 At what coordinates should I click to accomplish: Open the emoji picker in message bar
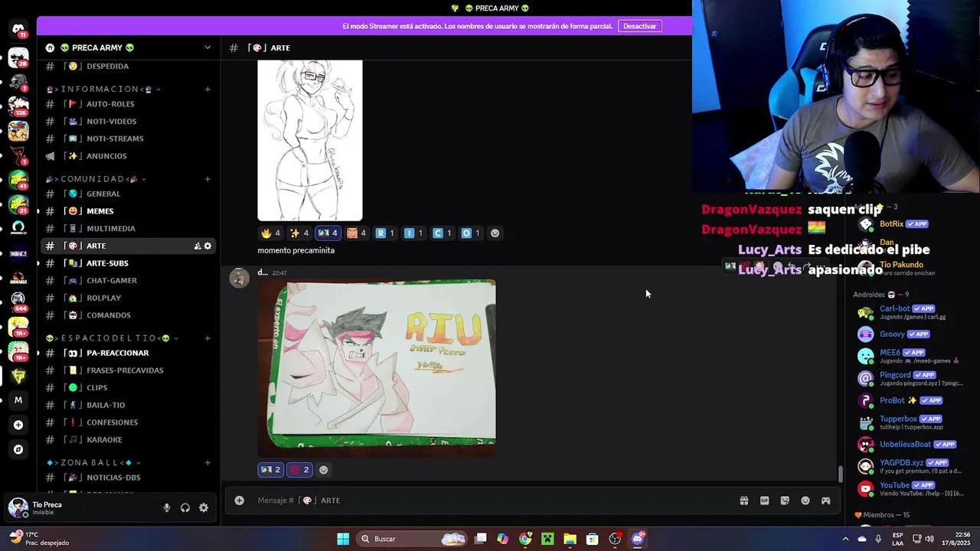[x=805, y=500]
